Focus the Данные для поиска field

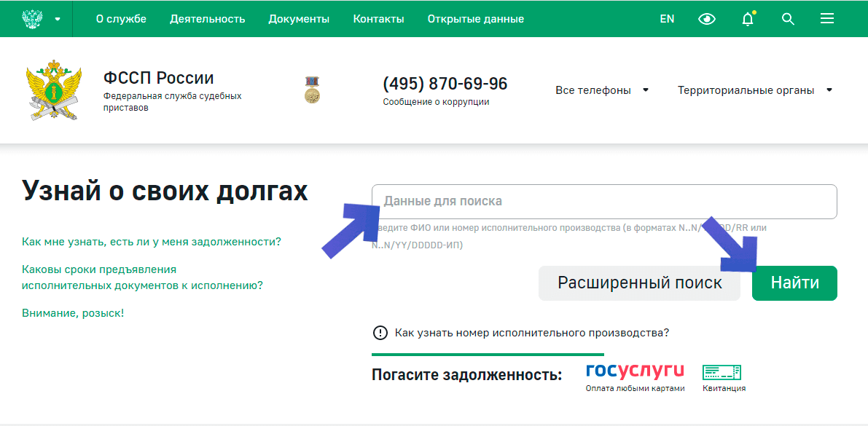point(603,202)
